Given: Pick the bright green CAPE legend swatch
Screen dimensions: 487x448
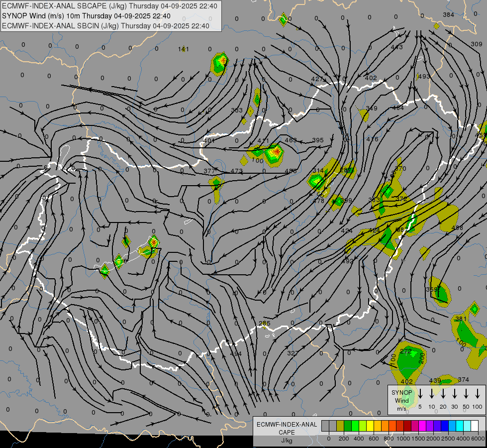Looking at the screenshot, I should (x=355, y=426).
